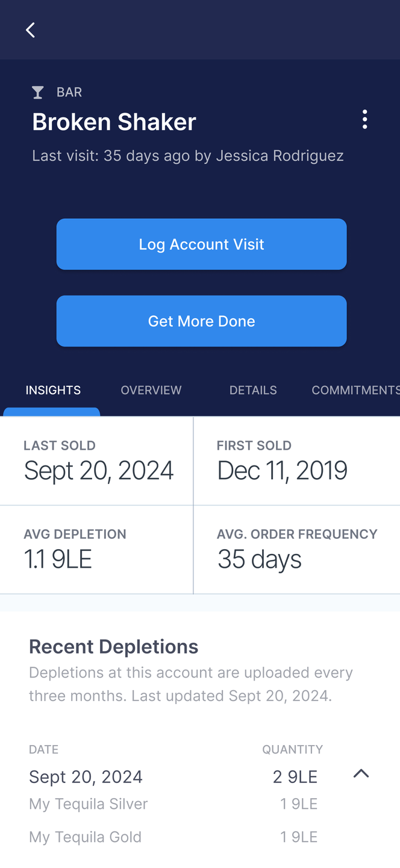
Task: Open the three-dot more options menu
Action: [364, 120]
